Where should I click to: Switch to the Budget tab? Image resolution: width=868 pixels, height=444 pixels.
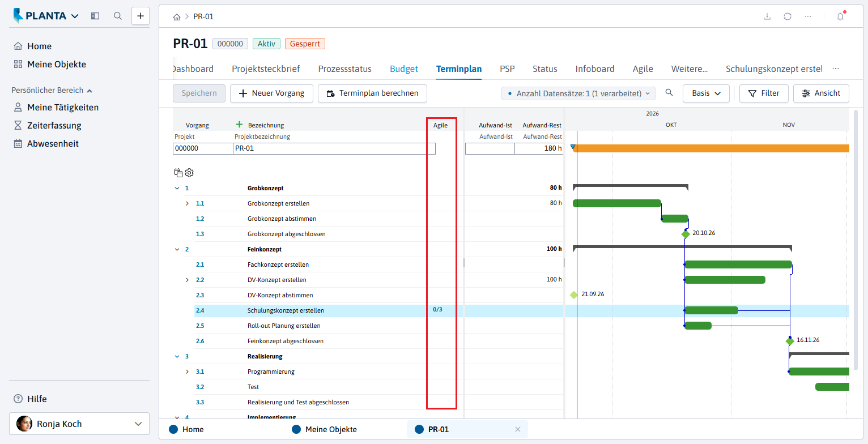pyautogui.click(x=404, y=69)
